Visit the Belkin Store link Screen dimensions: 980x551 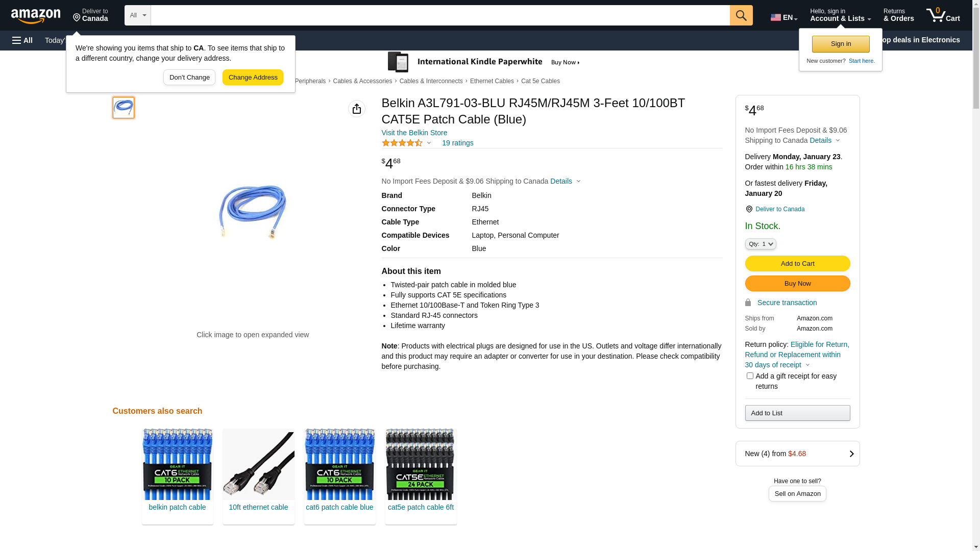(414, 133)
